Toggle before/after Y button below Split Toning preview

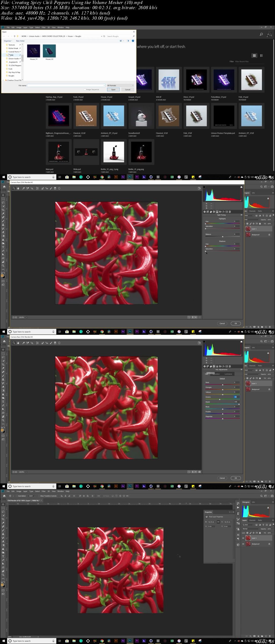click(x=189, y=317)
